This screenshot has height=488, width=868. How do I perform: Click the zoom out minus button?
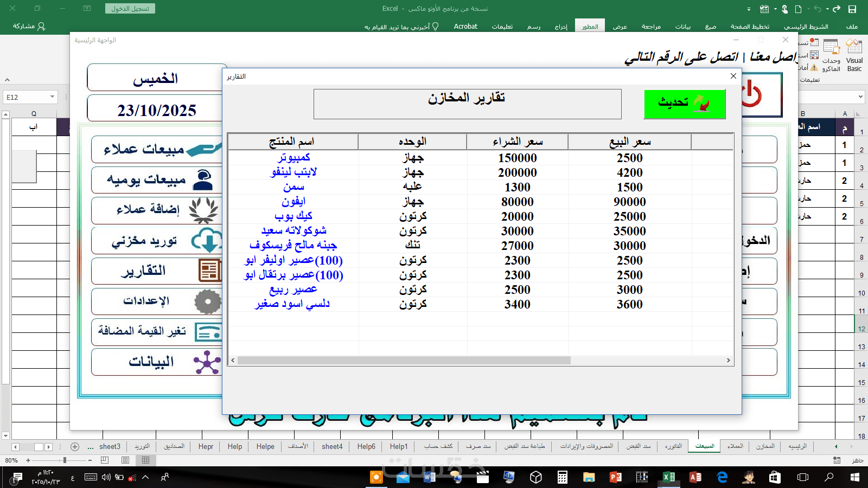pyautogui.click(x=90, y=460)
